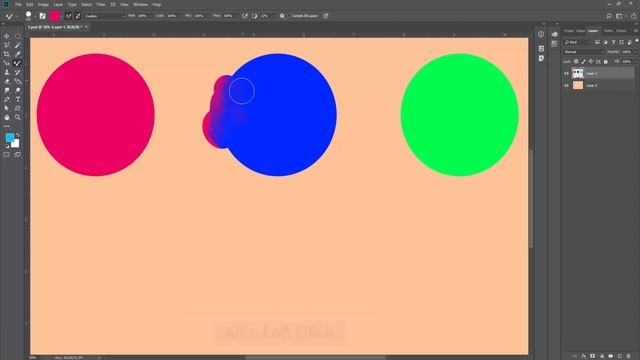Select the Eyedropper tool
This screenshot has width=640, height=360.
click(18, 54)
